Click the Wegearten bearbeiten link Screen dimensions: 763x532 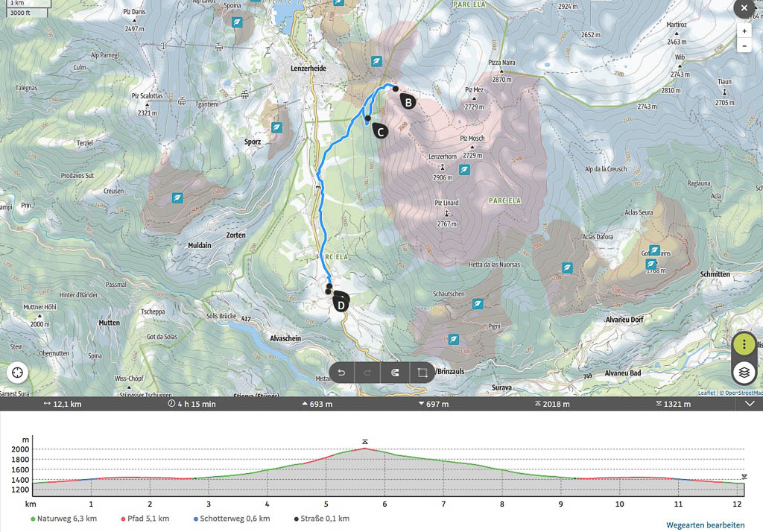[x=705, y=525]
